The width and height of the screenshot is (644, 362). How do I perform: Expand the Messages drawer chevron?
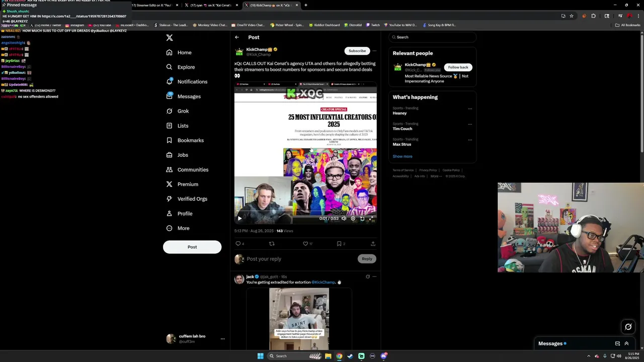626,344
